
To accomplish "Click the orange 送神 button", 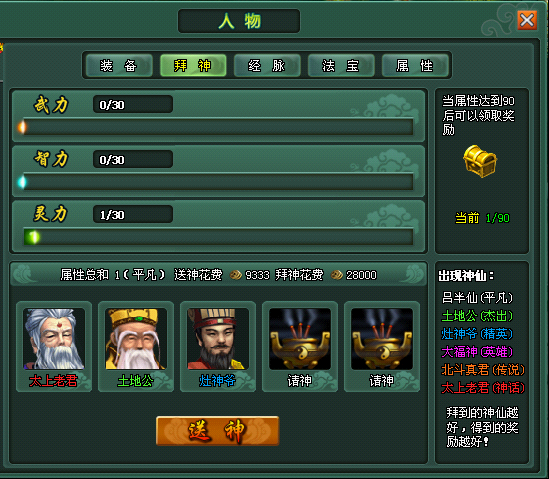I will click(x=217, y=431).
